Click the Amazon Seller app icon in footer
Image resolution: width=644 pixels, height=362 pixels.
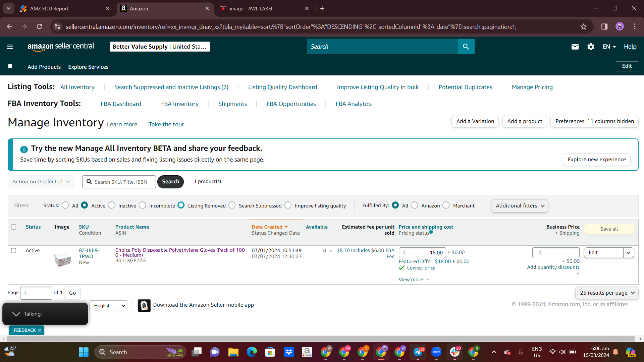click(x=144, y=305)
